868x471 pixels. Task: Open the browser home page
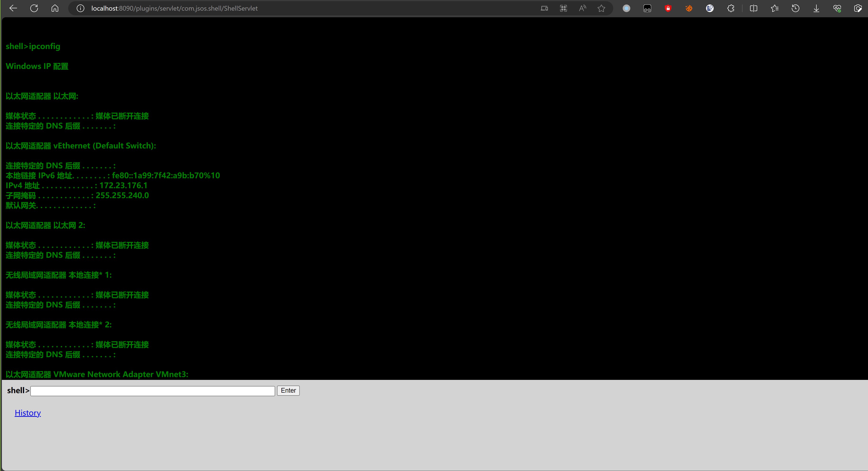[x=55, y=9]
